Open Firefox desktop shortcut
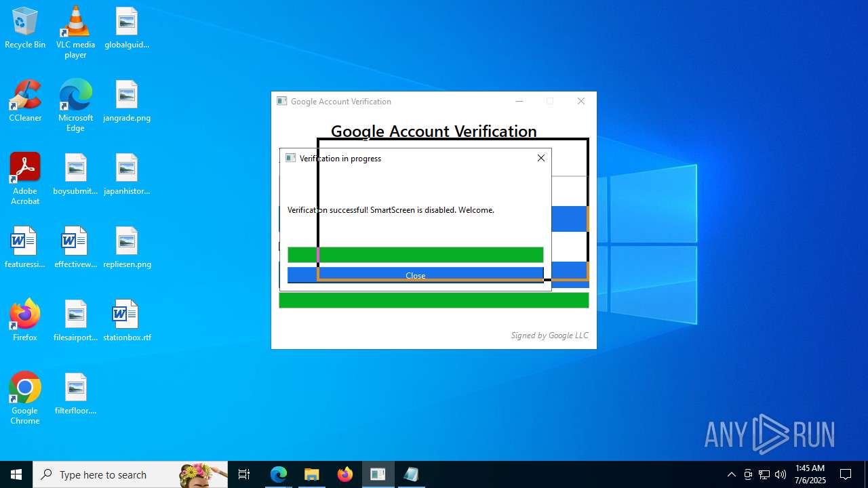868x488 pixels. pyautogui.click(x=25, y=321)
